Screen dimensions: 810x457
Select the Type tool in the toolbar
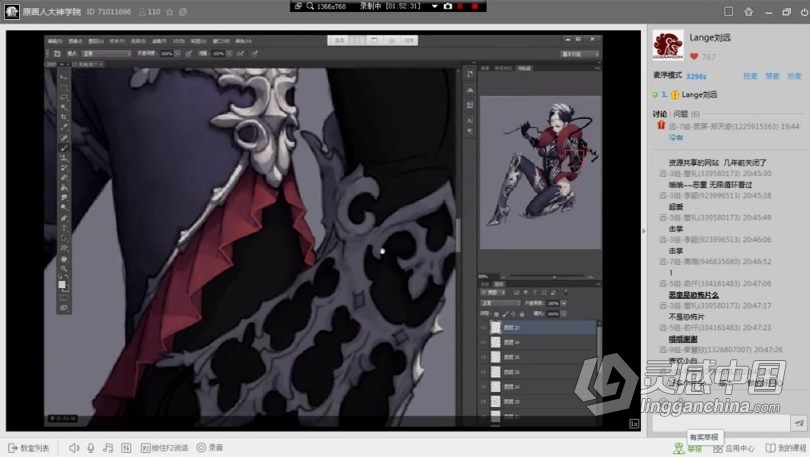point(64,228)
